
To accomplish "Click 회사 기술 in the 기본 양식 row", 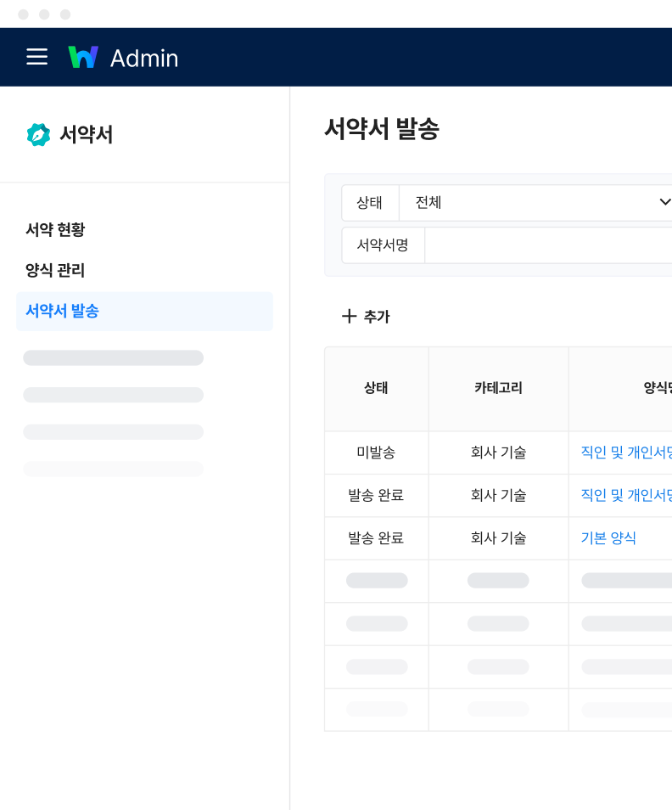I will tap(498, 537).
